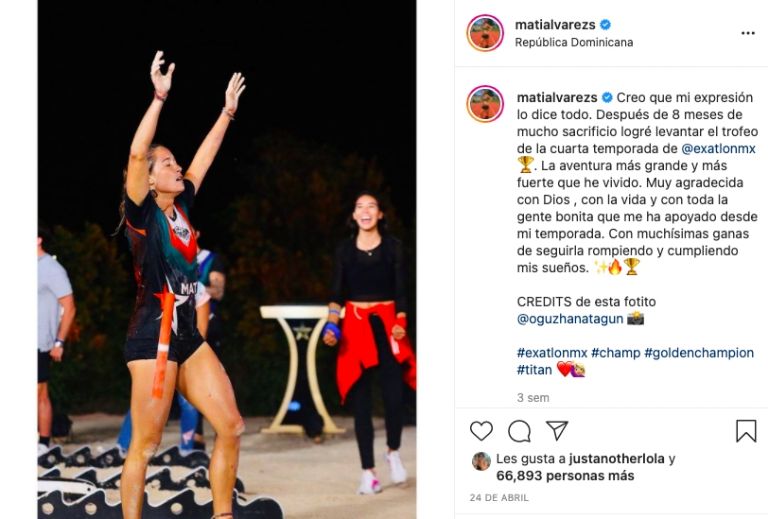This screenshot has height=519, width=768.
Task: Open matialvarezs profile picture in header
Action: tap(485, 33)
